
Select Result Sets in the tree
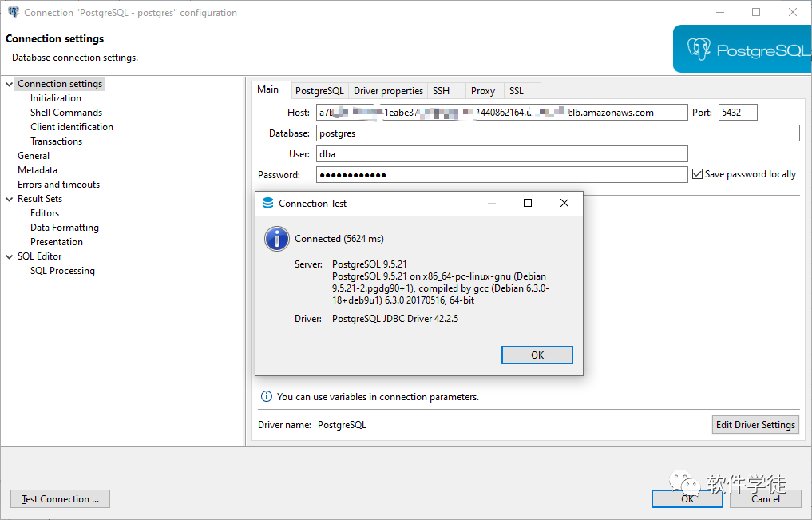(40, 199)
